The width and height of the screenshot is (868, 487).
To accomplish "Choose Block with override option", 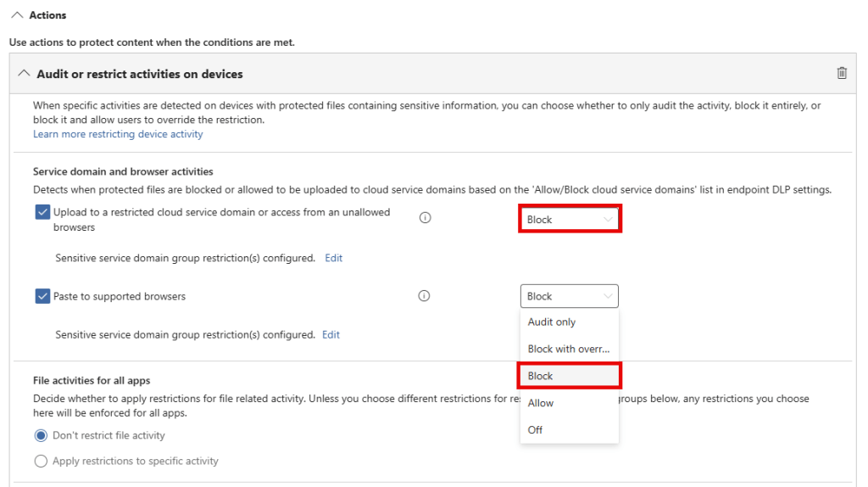I will pyautogui.click(x=568, y=349).
